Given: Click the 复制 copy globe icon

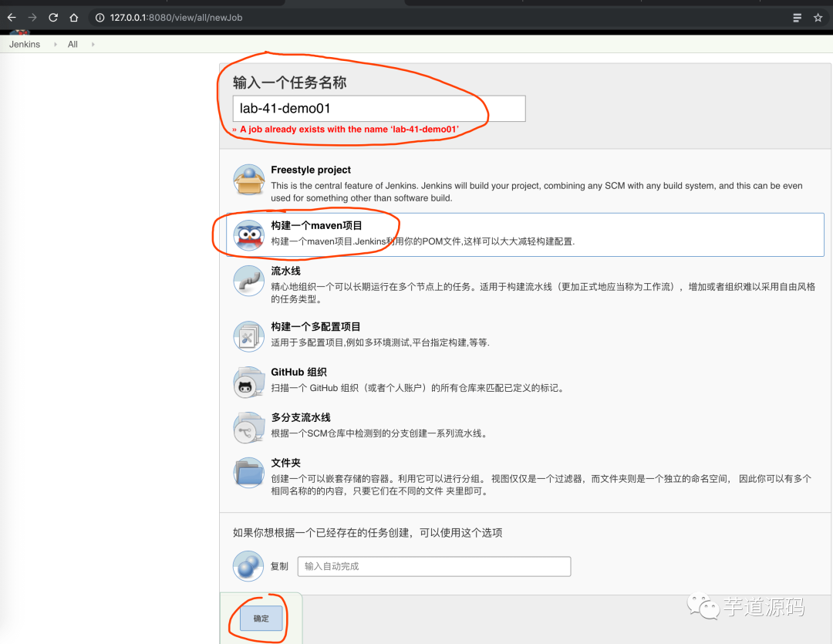Looking at the screenshot, I should (x=248, y=565).
